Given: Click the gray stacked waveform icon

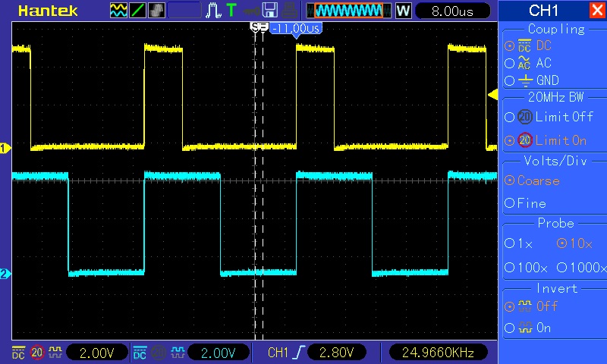Looking at the screenshot, I should (x=156, y=11).
